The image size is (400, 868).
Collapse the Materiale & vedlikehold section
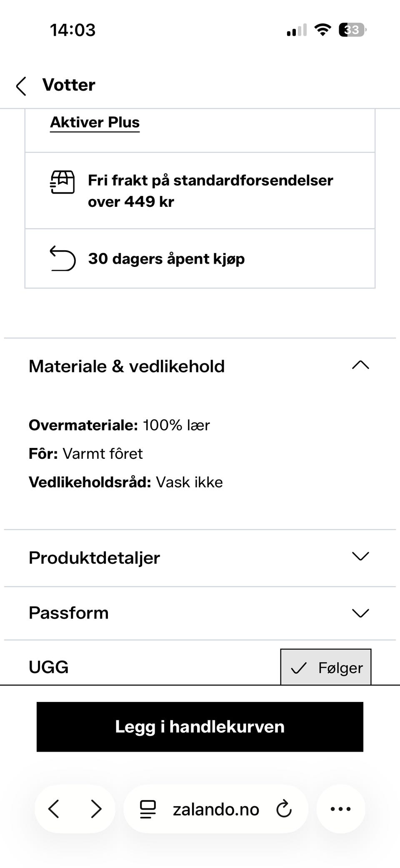[x=360, y=366]
